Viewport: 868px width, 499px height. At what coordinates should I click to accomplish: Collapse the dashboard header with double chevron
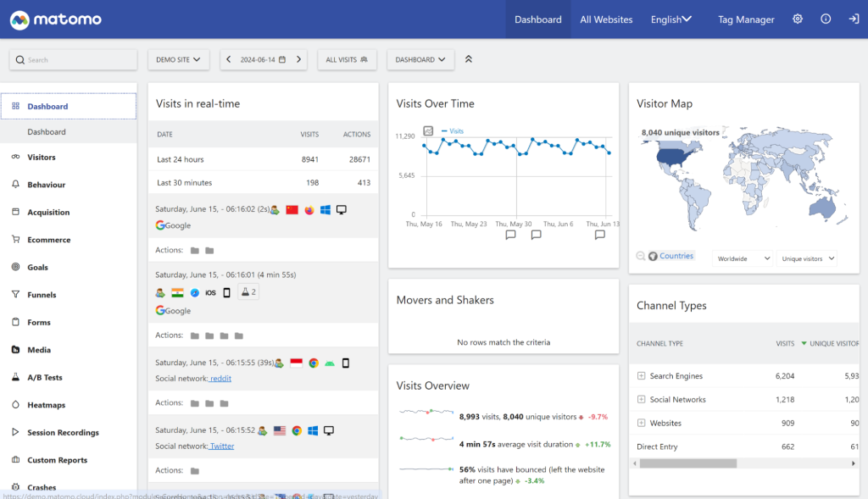coord(468,59)
